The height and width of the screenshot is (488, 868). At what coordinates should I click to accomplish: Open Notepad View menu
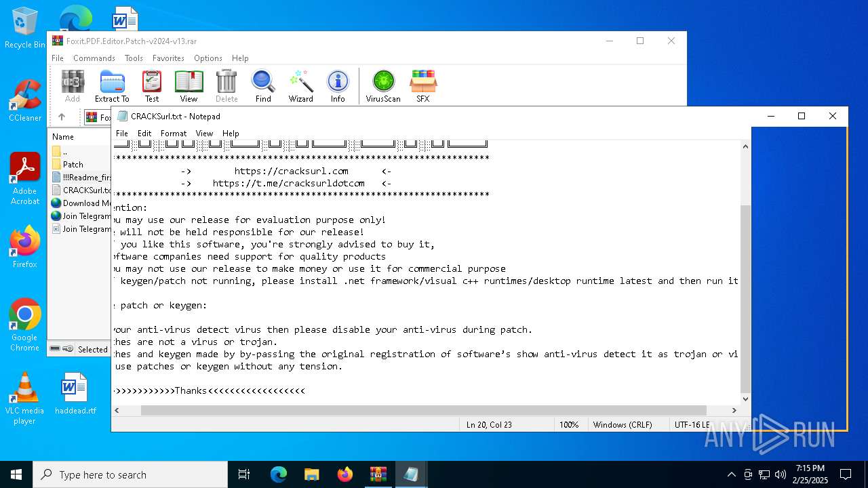click(204, 134)
